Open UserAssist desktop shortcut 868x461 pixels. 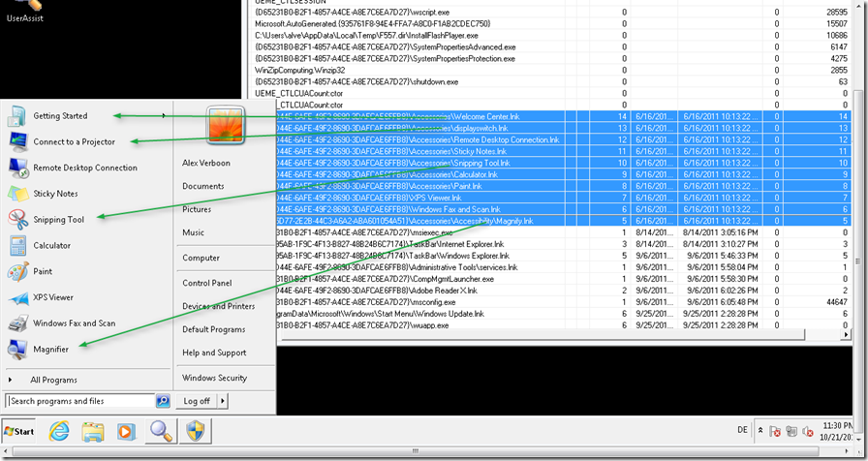(x=25, y=11)
